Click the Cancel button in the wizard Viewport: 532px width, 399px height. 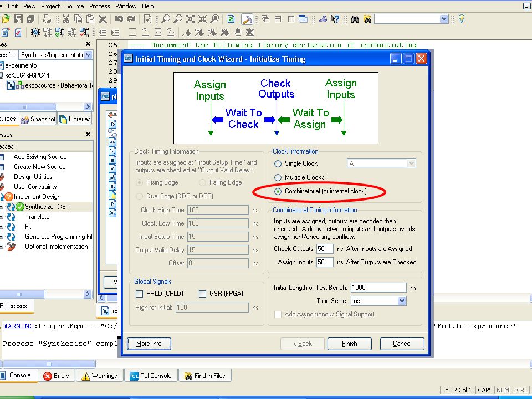tap(402, 344)
